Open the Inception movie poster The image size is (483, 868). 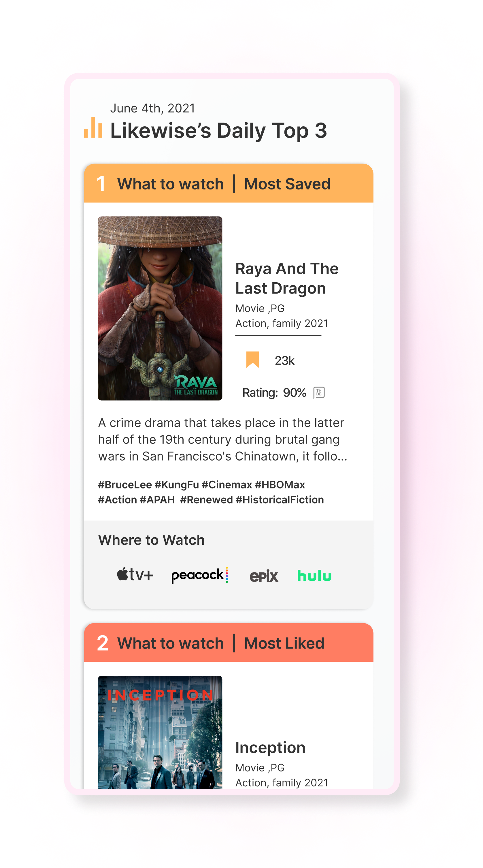pos(160,732)
